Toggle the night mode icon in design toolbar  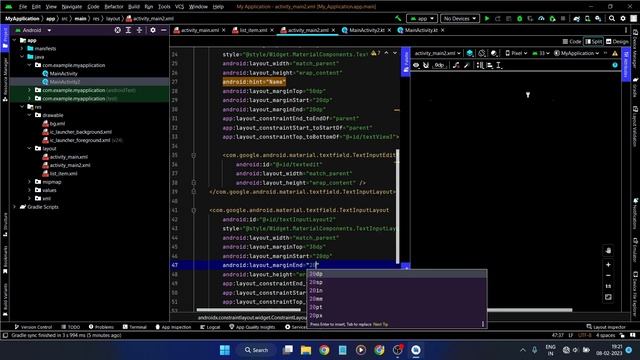(494, 53)
